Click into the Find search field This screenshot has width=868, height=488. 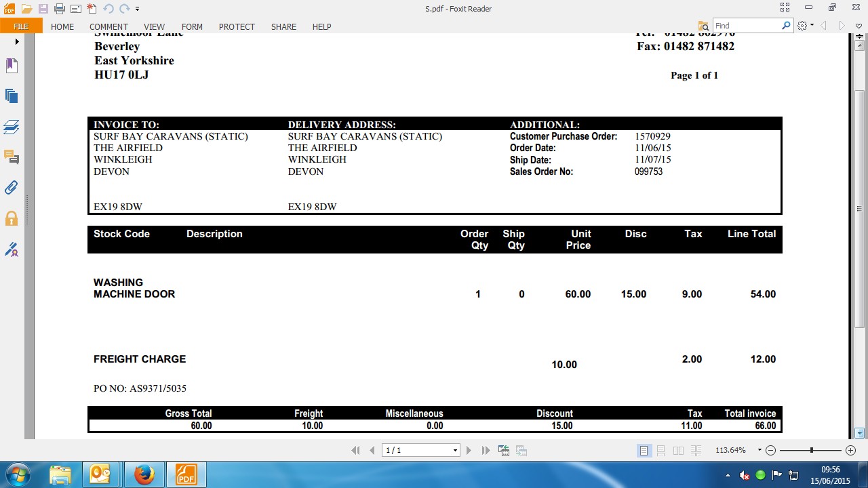746,26
